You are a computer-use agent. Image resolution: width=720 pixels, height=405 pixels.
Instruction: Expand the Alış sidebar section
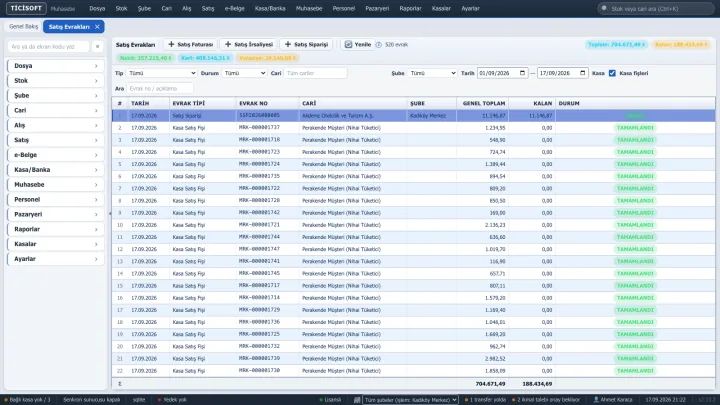pyautogui.click(x=56, y=125)
